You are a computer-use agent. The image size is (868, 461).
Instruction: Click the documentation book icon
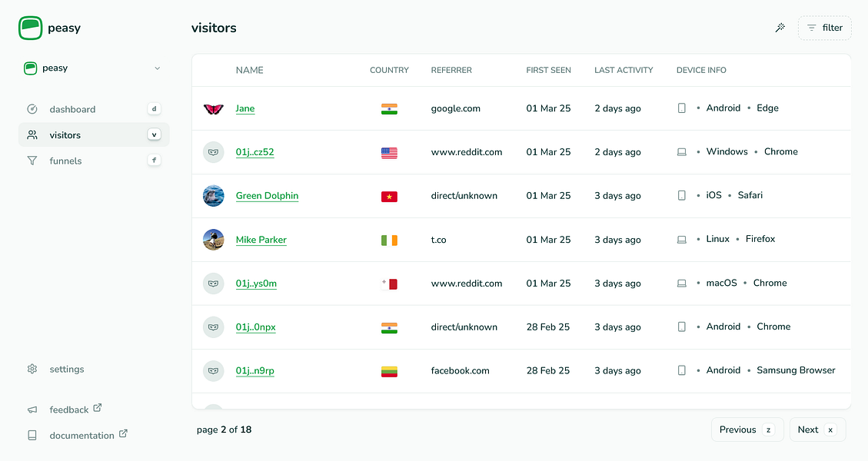[32, 436]
